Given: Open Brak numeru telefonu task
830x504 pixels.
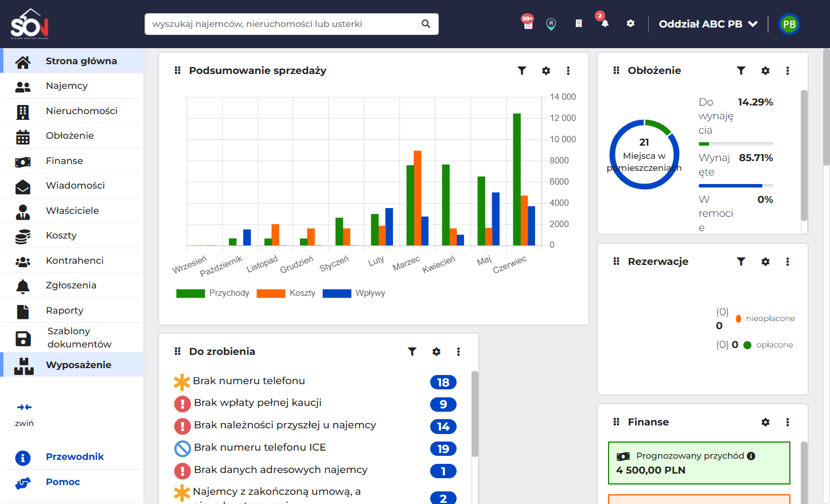Looking at the screenshot, I should [249, 381].
